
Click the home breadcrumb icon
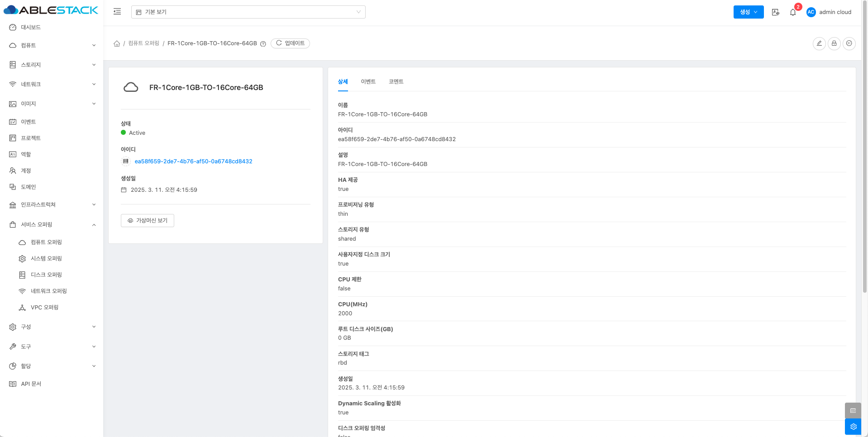click(x=117, y=43)
